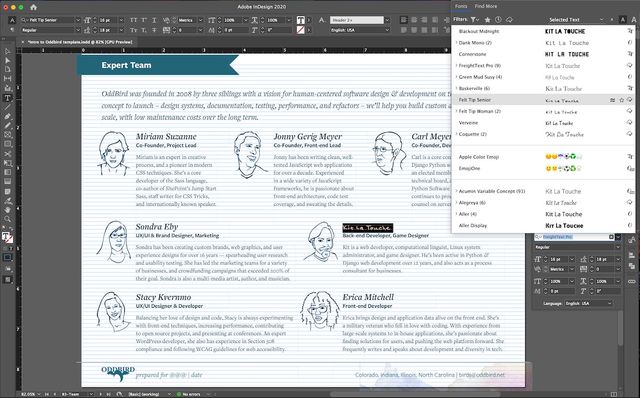Select the Note tool
The height and width of the screenshot is (398, 640).
(x=7, y=191)
